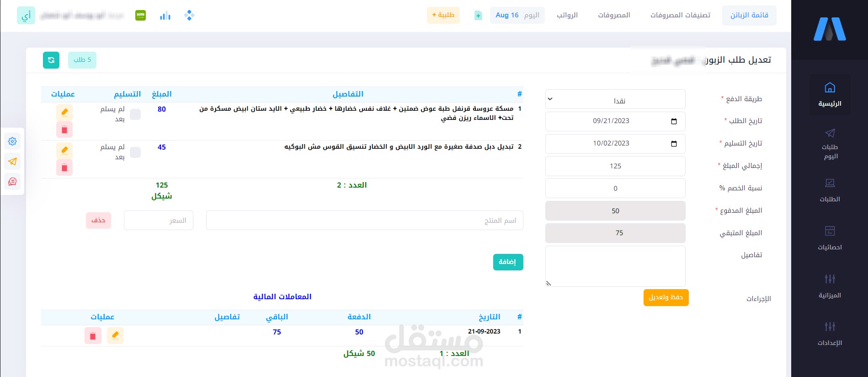Click the small plus icon beside اليوم Aug 16
This screenshot has width=868, height=377.
(478, 16)
